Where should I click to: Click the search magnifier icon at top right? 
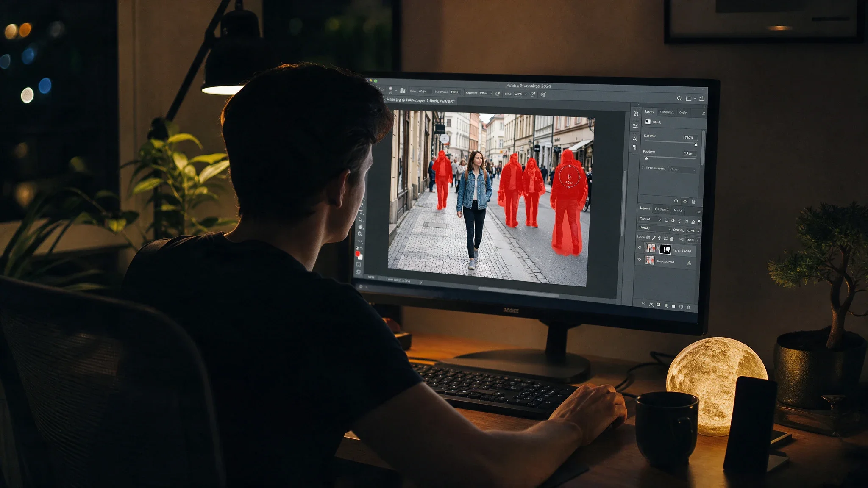(x=679, y=98)
